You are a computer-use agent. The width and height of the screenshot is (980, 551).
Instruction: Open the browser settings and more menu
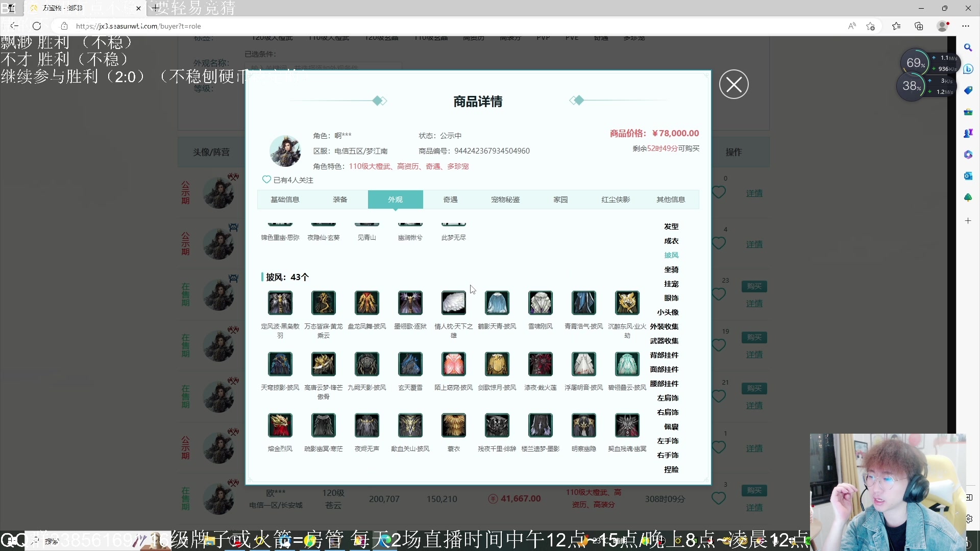point(966,26)
